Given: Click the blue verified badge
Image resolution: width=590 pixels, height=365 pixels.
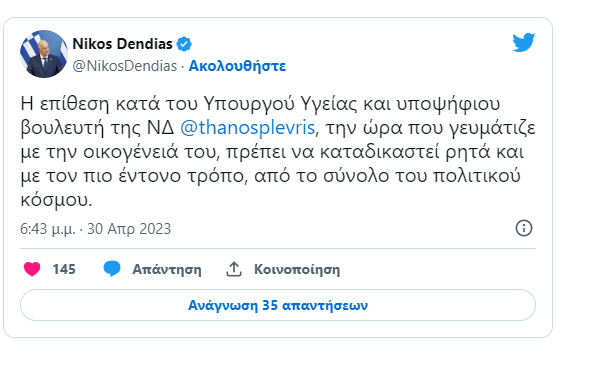Looking at the screenshot, I should pyautogui.click(x=184, y=44).
